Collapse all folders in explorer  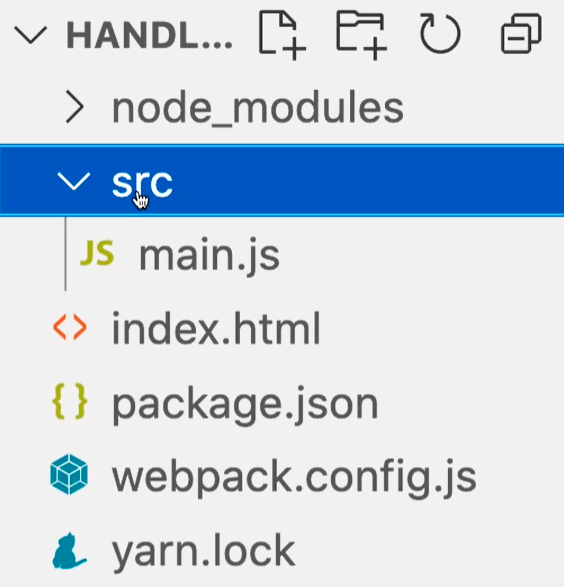(521, 34)
